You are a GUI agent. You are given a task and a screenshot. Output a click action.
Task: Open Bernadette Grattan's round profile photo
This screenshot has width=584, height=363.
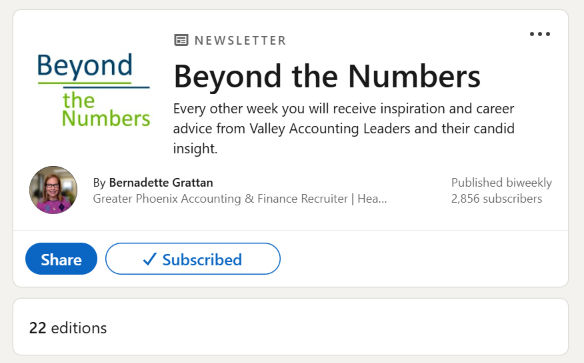(x=53, y=190)
